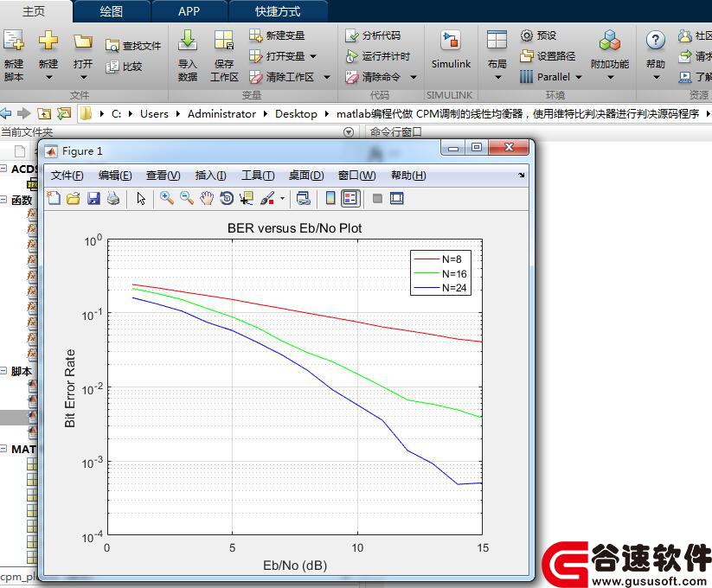Viewport: 712px width, 588px height.
Task: Open Figure 1 Insert (插入) menu
Action: (x=211, y=176)
